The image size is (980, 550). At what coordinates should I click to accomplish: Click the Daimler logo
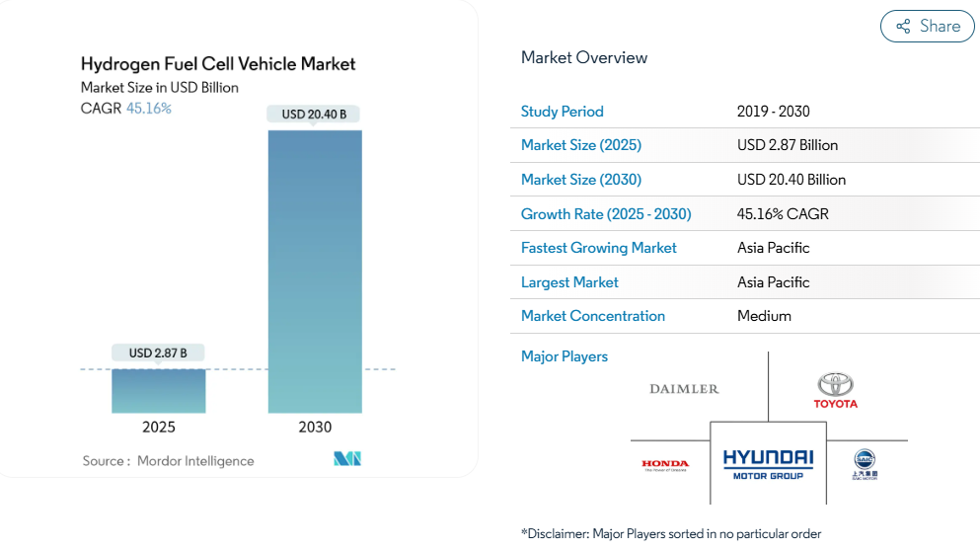[x=684, y=389]
